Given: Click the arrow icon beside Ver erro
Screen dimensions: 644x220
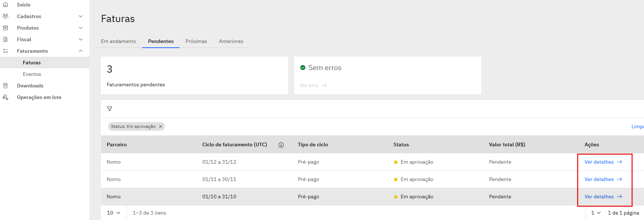Looking at the screenshot, I should pos(324,85).
